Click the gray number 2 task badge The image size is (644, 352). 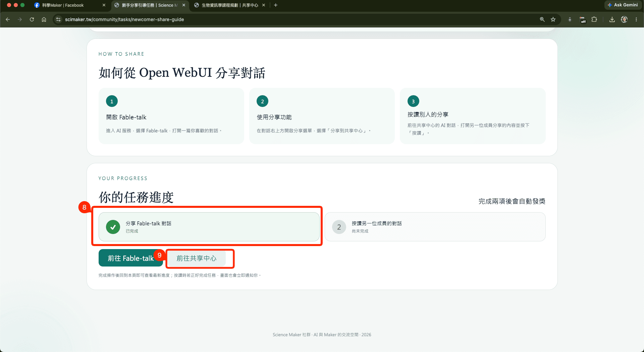339,227
